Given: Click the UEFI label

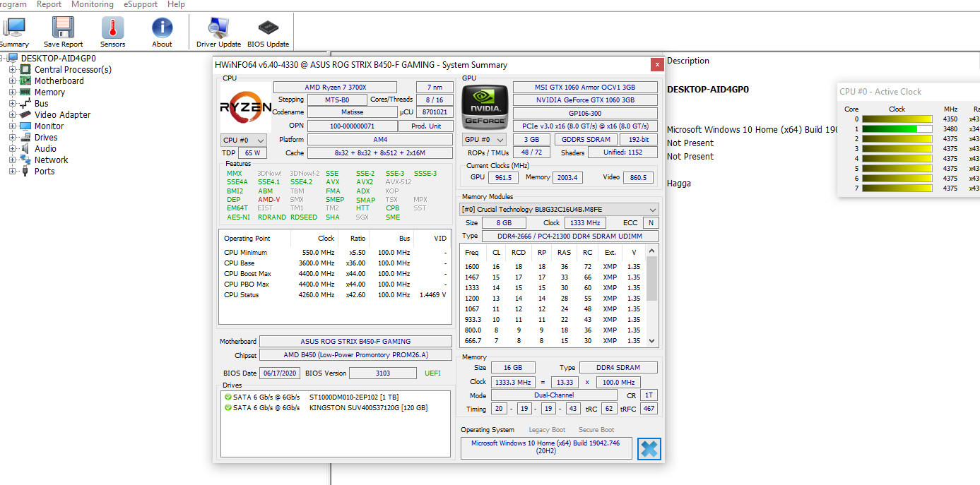Looking at the screenshot, I should (x=432, y=373).
